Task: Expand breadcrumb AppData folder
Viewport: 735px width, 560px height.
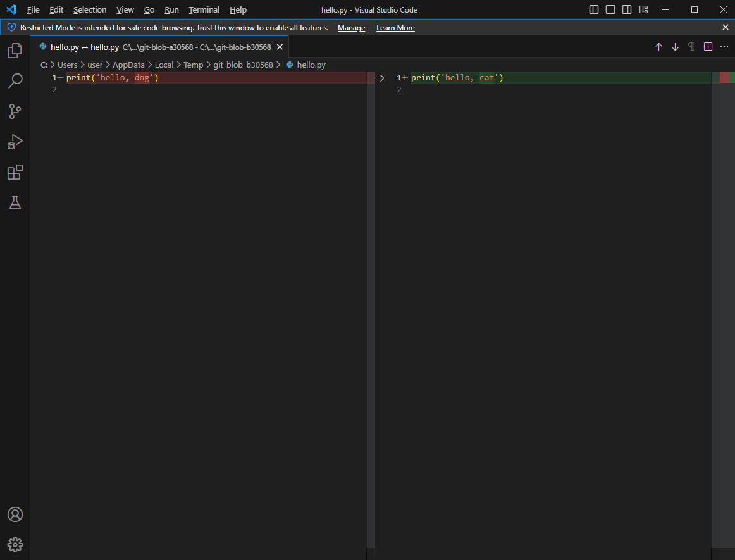Action: point(128,65)
